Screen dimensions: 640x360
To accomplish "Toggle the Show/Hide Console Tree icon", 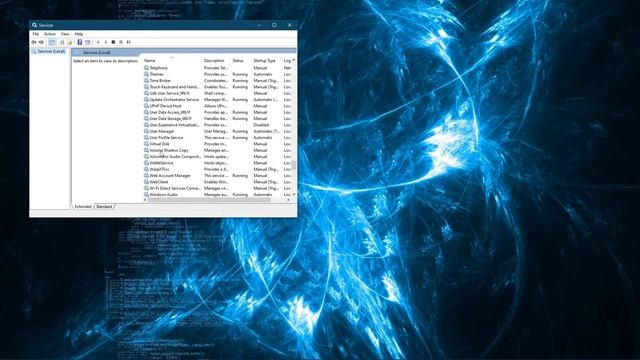I will 52,42.
